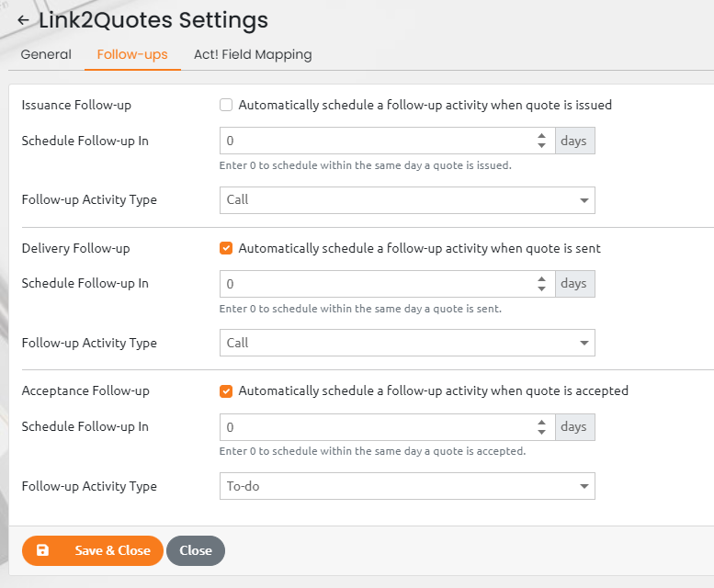714x588 pixels.
Task: Enable the Issuance Follow-up checkbox
Action: tap(226, 105)
